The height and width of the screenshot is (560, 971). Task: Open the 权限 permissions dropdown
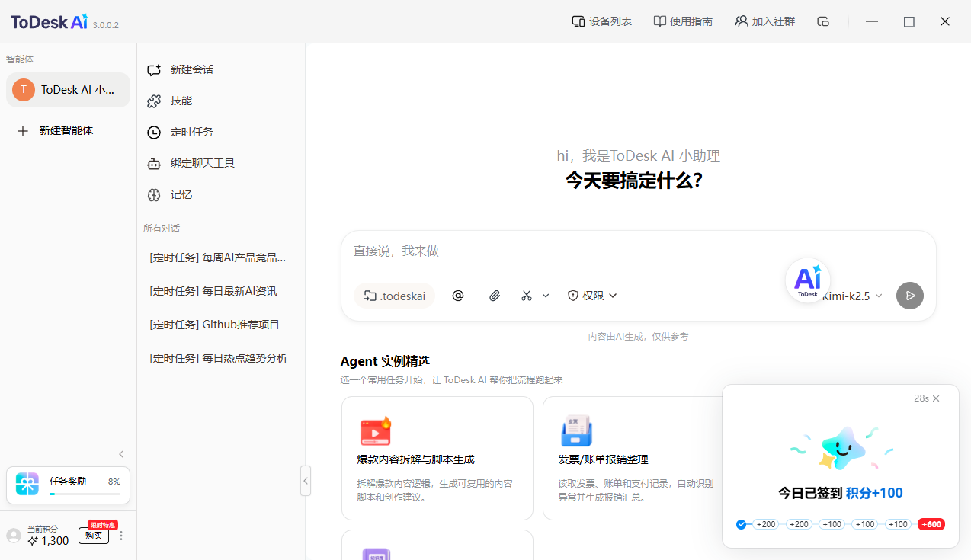pyautogui.click(x=592, y=296)
